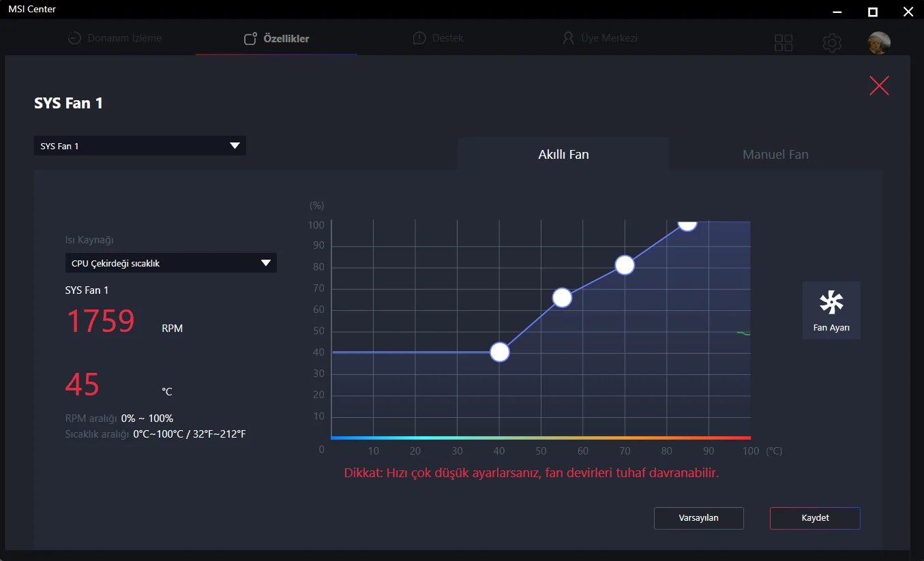Click the 1759 RPM fan speed reading

(x=100, y=321)
